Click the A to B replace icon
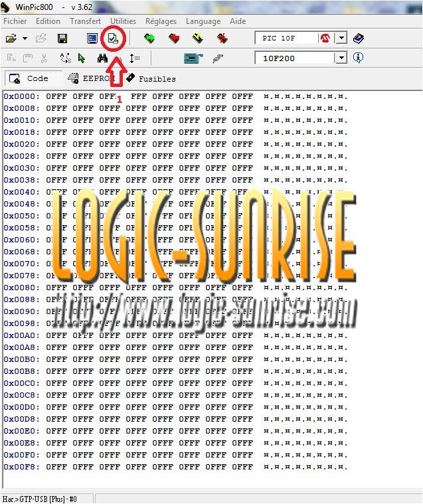Image resolution: width=423 pixels, height=504 pixels. point(66,58)
